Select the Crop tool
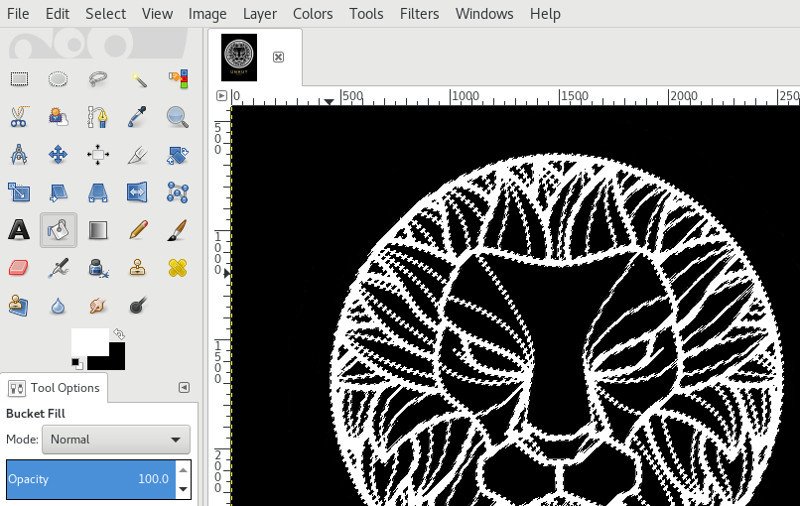The image size is (800, 506). pyautogui.click(x=138, y=155)
